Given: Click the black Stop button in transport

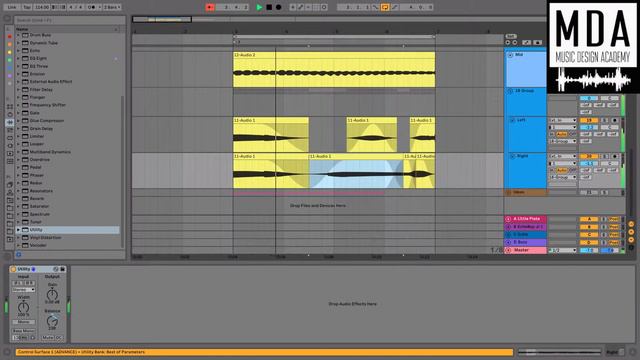Looking at the screenshot, I should click(x=269, y=7).
